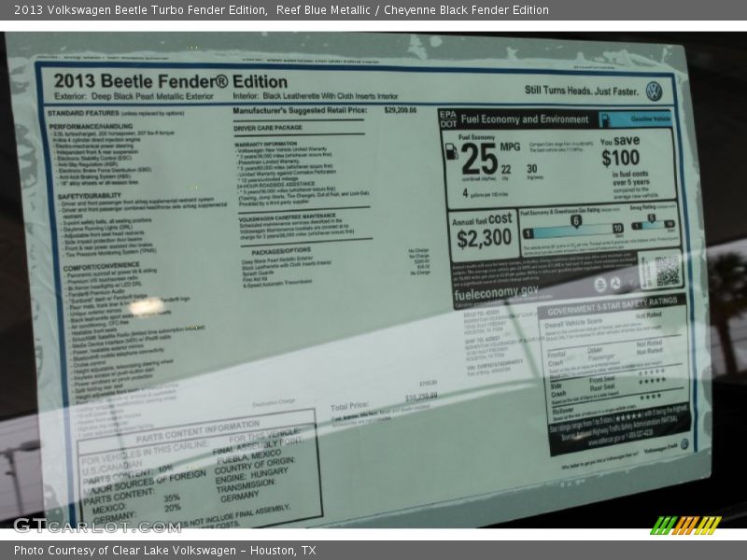Viewport: 747px width, 560px height.
Task: Click the large 25 MPG figure
Action: coord(479,159)
